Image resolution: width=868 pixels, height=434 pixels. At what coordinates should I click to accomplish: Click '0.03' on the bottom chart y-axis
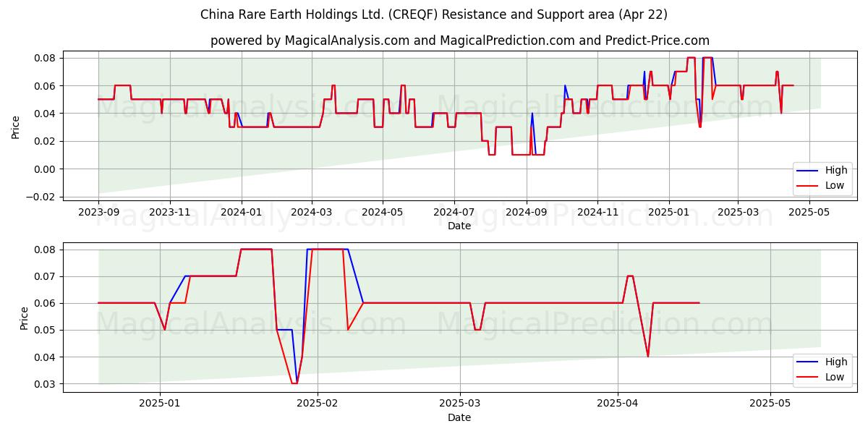(x=46, y=384)
